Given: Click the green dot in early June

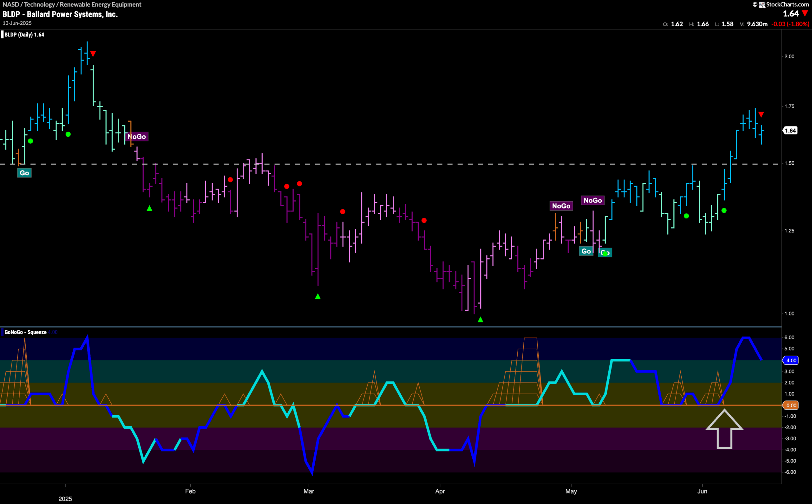Looking at the screenshot, I should 724,210.
